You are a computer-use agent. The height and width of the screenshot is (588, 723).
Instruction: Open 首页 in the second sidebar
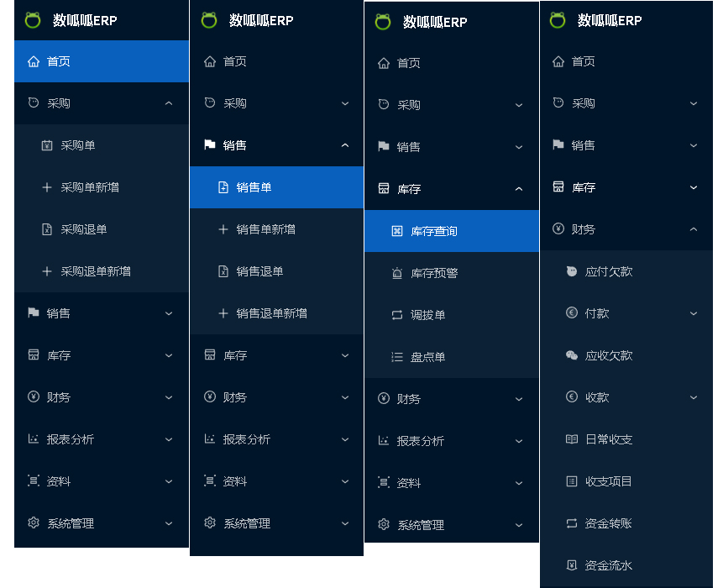tap(276, 61)
